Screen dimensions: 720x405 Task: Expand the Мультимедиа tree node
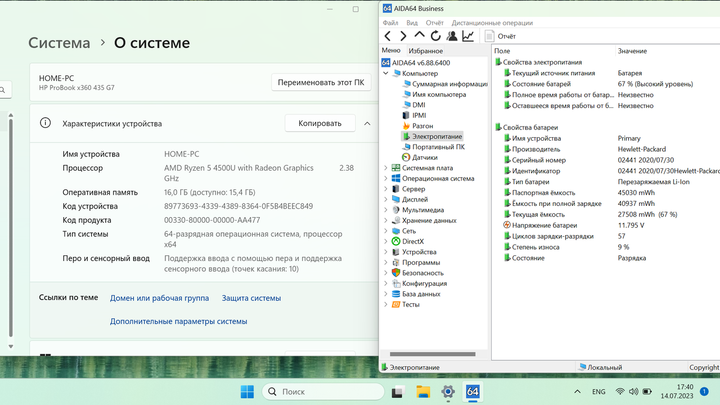386,210
